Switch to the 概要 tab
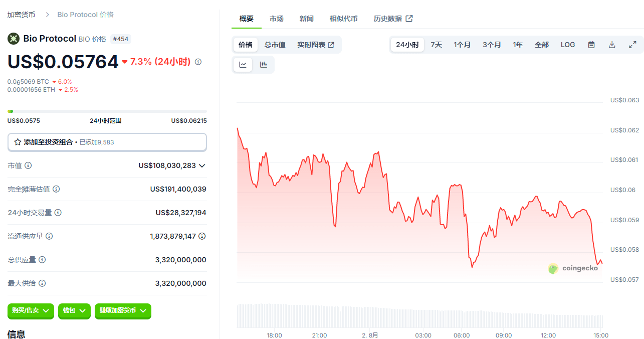The height and width of the screenshot is (339, 644). (x=247, y=19)
